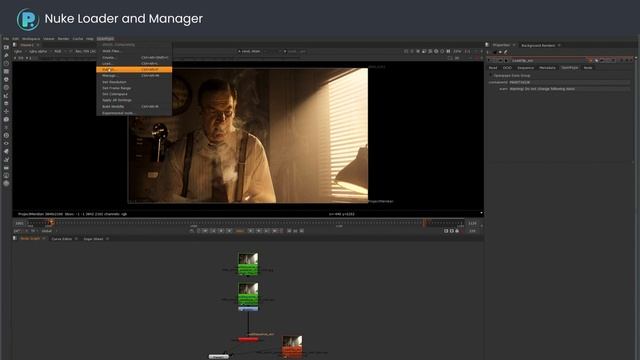Open the Read tab in node properties
The height and width of the screenshot is (360, 640).
coord(493,68)
